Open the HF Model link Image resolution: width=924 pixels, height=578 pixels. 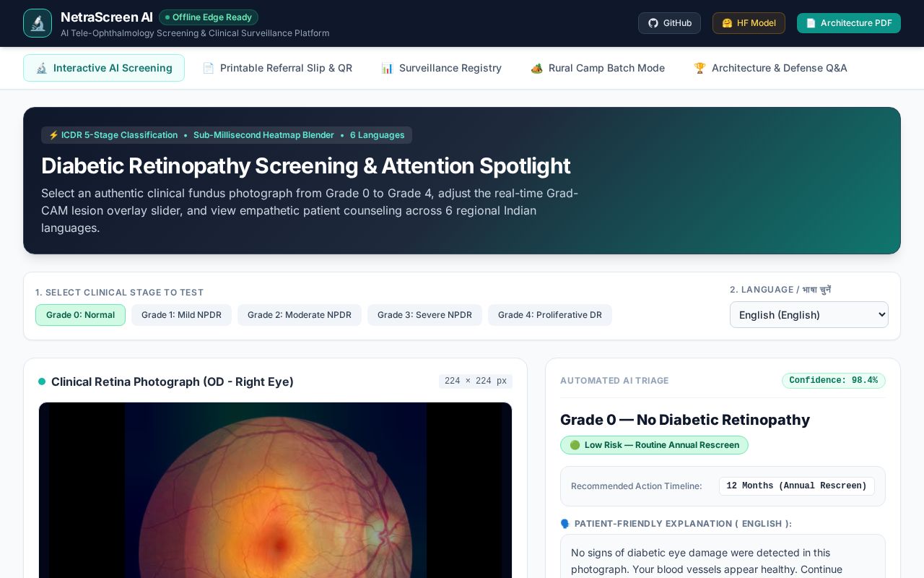749,23
